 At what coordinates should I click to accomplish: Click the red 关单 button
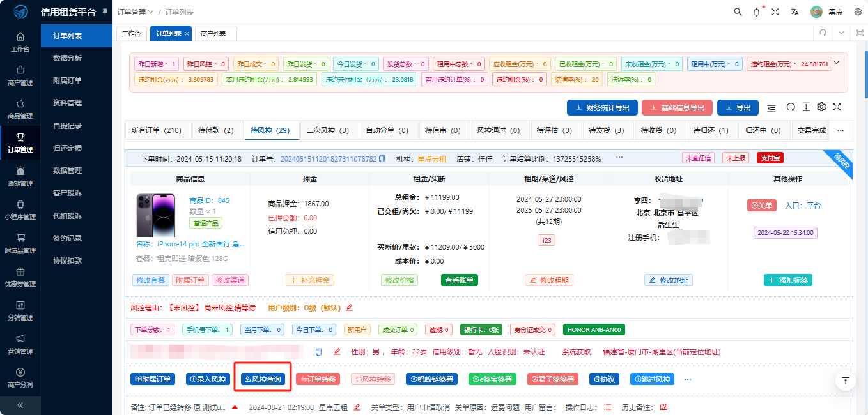click(761, 206)
